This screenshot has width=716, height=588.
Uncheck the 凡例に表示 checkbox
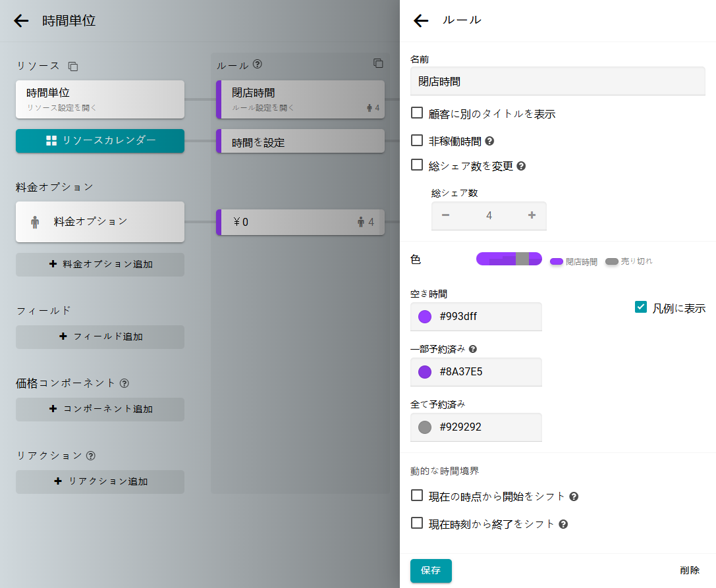pyautogui.click(x=641, y=307)
